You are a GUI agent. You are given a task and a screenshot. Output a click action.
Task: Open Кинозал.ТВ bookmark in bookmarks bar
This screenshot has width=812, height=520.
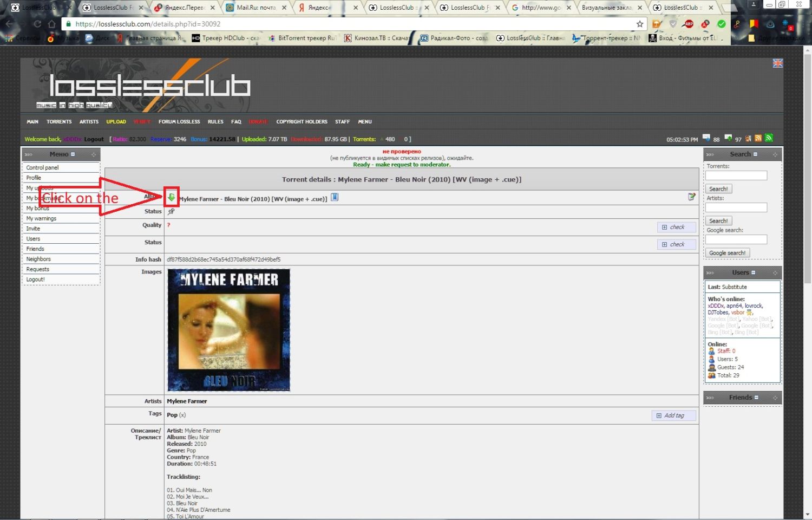[x=376, y=38]
